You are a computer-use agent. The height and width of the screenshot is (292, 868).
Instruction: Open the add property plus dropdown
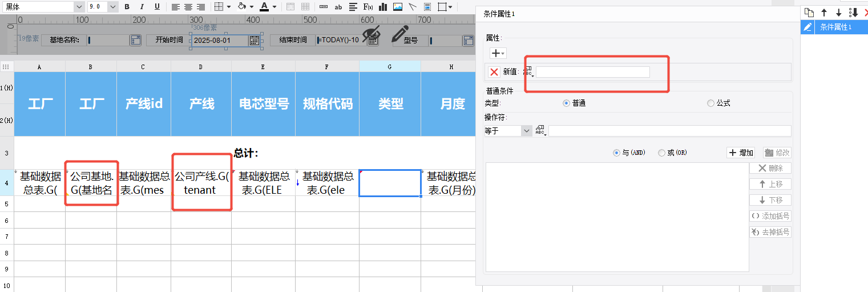coord(498,53)
